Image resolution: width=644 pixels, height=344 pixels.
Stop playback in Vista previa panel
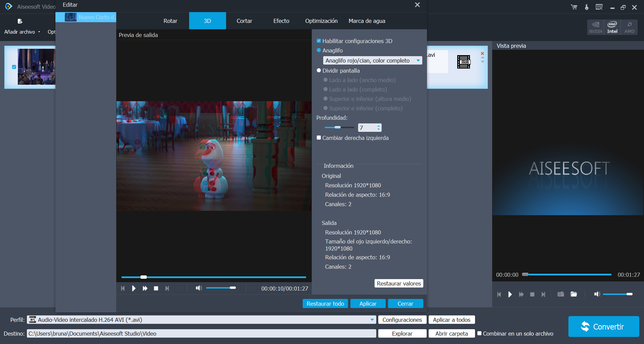[532, 294]
